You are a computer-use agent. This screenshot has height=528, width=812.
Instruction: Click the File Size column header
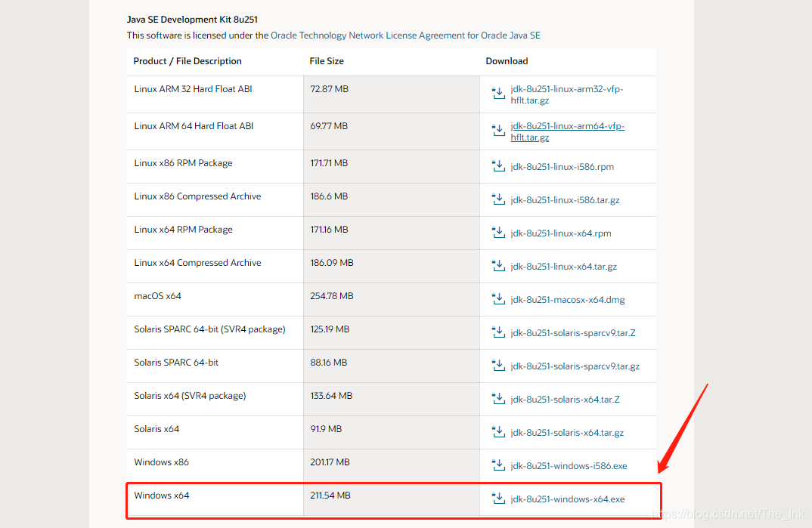[x=327, y=60]
